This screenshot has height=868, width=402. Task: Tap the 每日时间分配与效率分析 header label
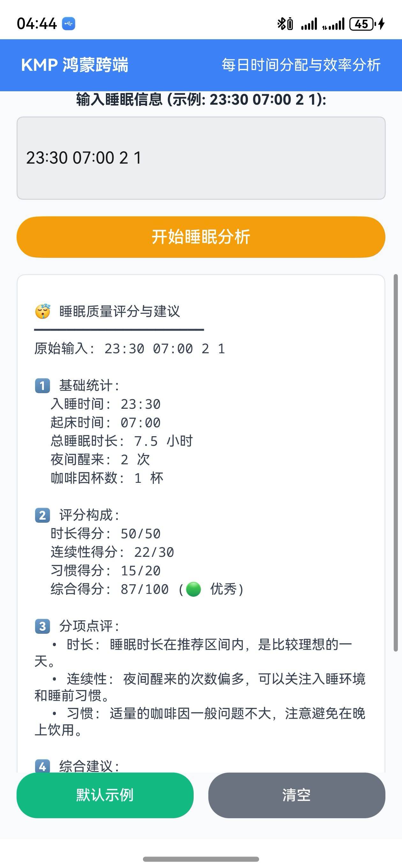tap(301, 66)
